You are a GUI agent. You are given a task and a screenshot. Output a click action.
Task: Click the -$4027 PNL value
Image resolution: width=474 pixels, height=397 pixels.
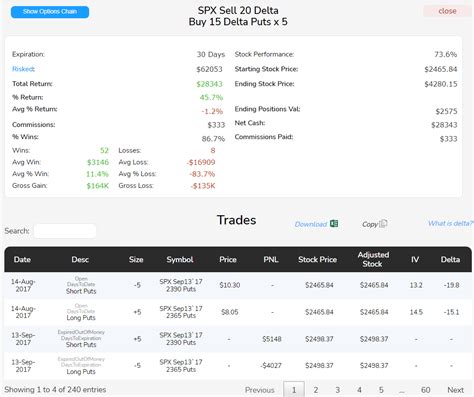pos(271,366)
